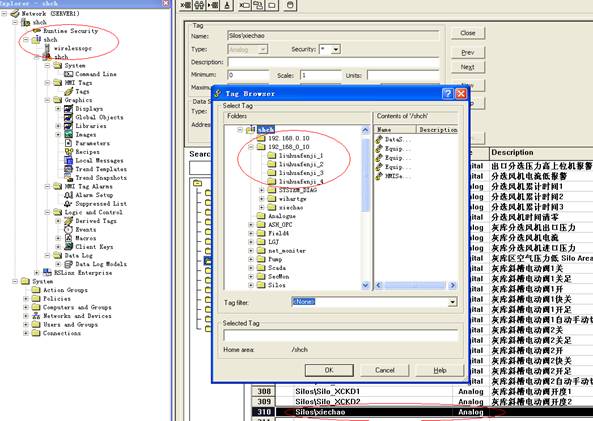This screenshot has width=593, height=421.
Task: Select the Recipes icon in Graphics
Action: coord(68,151)
